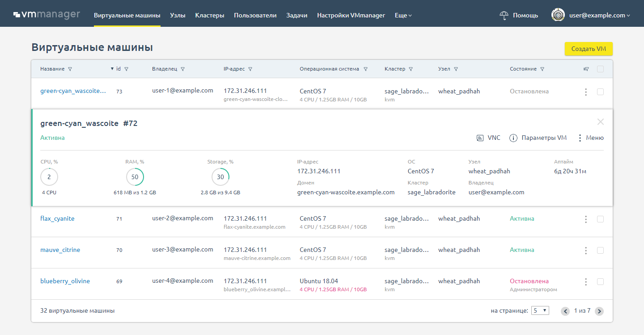The height and width of the screenshot is (335, 644).
Task: Open VNC console icon for green-cyan_wascoite
Action: pos(480,138)
